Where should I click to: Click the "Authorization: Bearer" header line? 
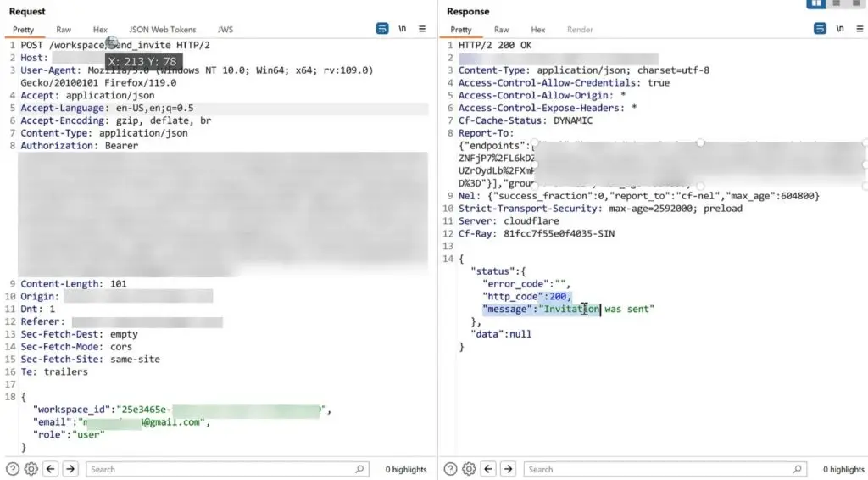tap(79, 146)
